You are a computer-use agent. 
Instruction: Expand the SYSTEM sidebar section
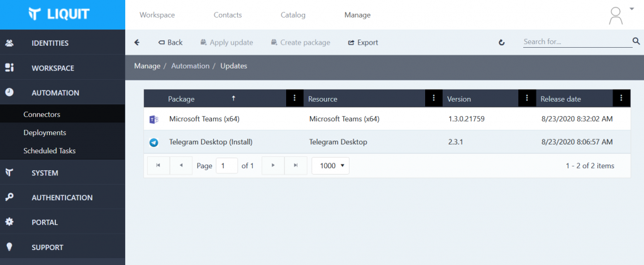(62, 172)
